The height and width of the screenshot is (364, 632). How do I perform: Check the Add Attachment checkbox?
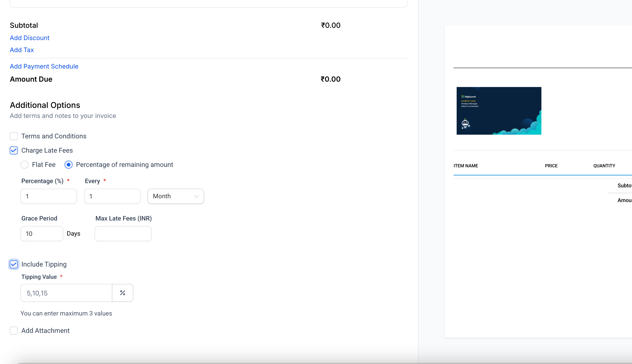[14, 330]
